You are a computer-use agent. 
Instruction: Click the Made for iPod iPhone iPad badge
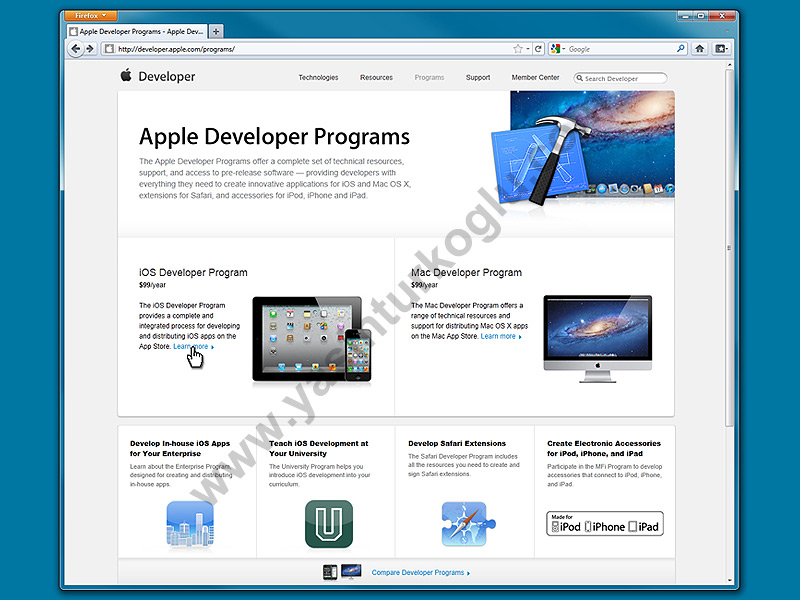(x=605, y=523)
